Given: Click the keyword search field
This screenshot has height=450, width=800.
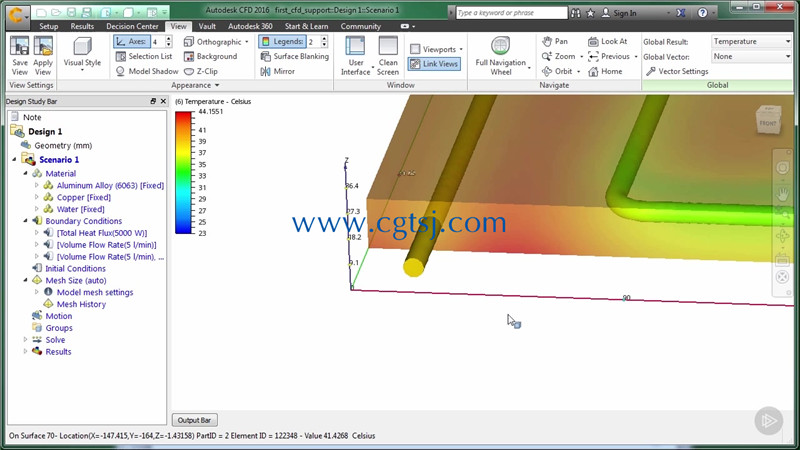Looking at the screenshot, I should tap(511, 12).
